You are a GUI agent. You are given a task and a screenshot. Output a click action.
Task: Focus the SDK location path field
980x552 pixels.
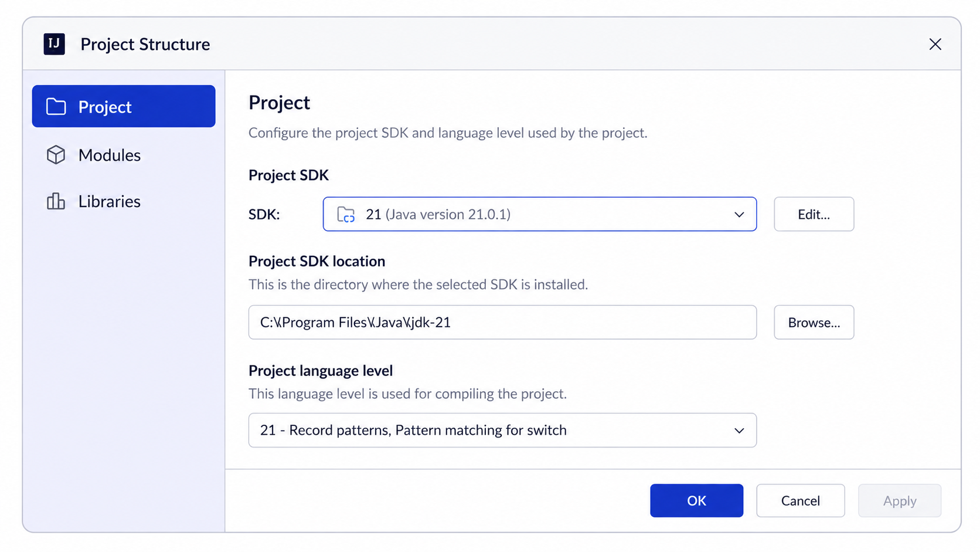tap(502, 322)
